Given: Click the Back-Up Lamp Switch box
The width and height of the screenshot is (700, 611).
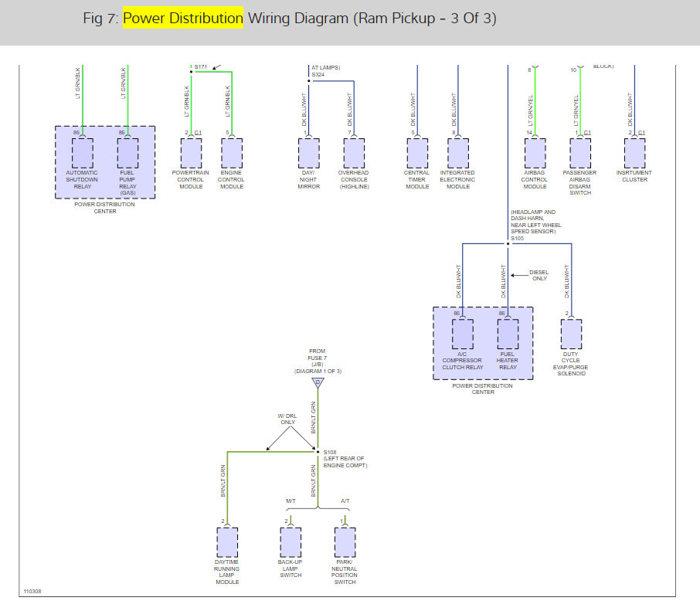Looking at the screenshot, I should pos(291,542).
